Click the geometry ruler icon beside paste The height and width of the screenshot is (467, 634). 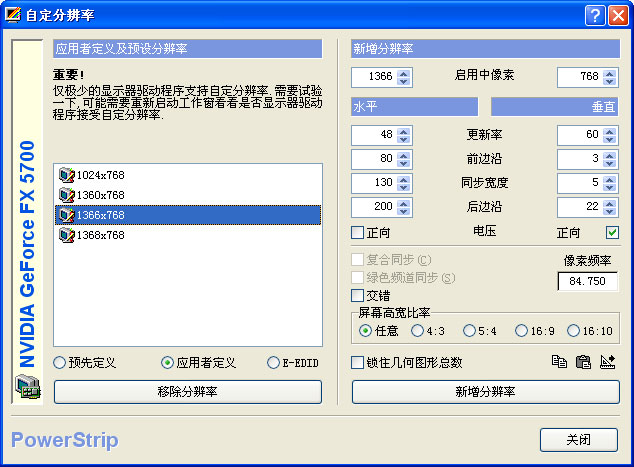pos(607,362)
